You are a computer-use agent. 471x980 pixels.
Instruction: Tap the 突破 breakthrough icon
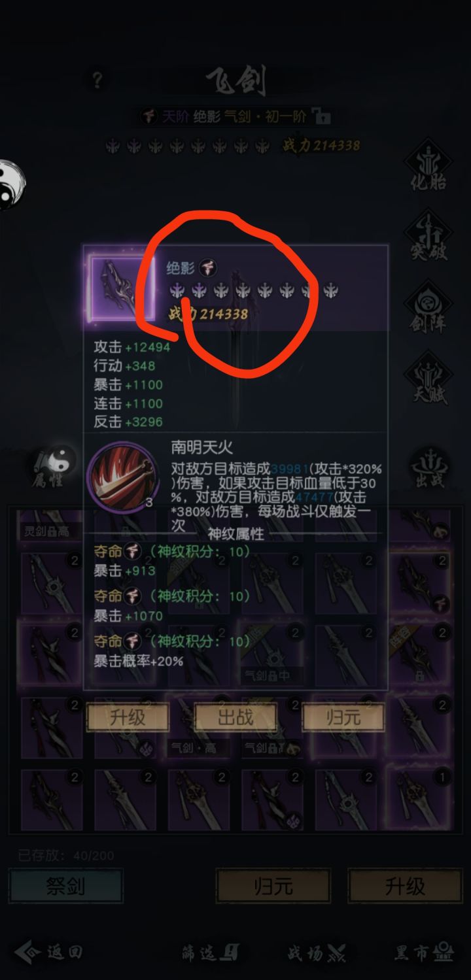429,236
